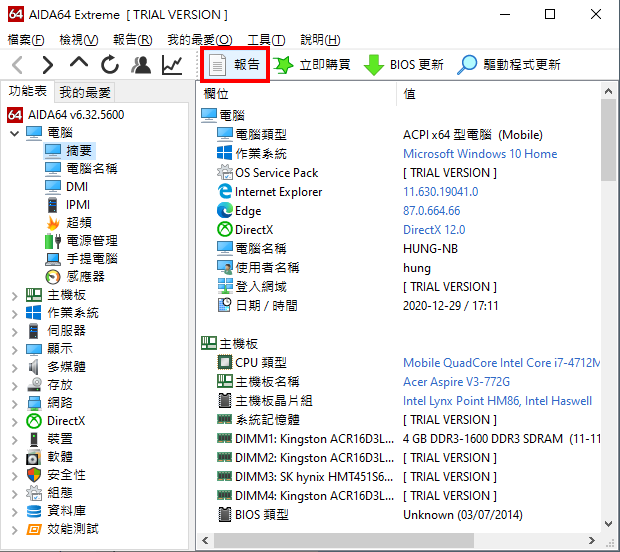The image size is (620, 552).
Task: Click the 驅動程式更新 driver update button
Action: [x=509, y=64]
